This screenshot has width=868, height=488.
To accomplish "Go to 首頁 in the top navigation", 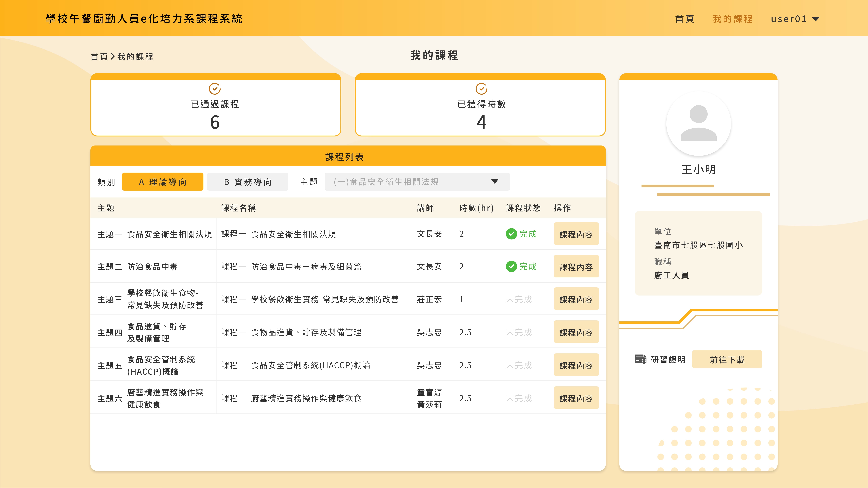I will (685, 19).
